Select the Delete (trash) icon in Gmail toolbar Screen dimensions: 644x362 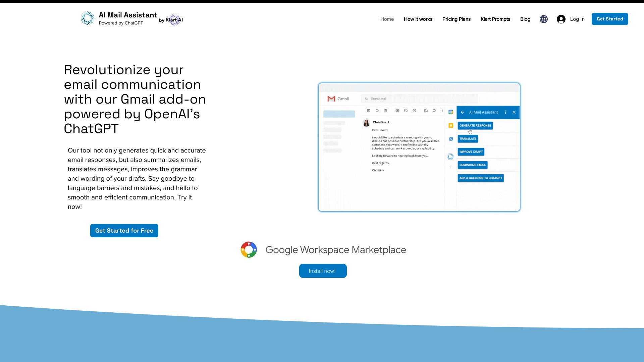coord(386,111)
